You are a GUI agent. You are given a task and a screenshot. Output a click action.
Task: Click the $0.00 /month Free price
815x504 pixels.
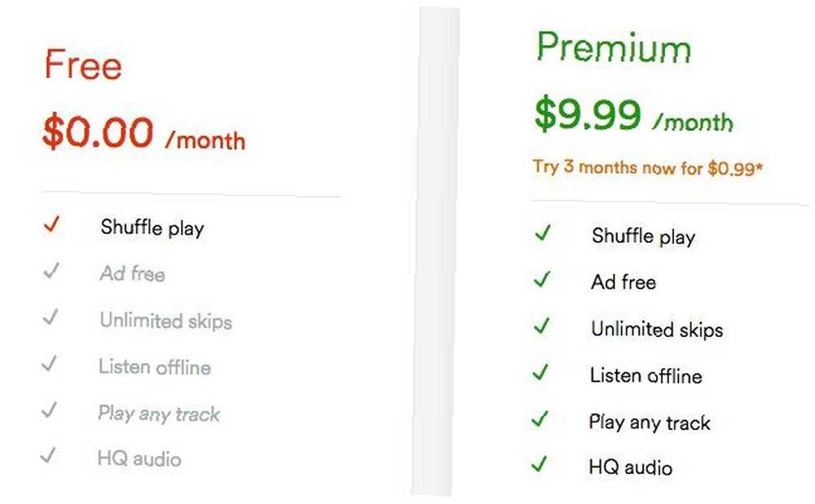144,133
